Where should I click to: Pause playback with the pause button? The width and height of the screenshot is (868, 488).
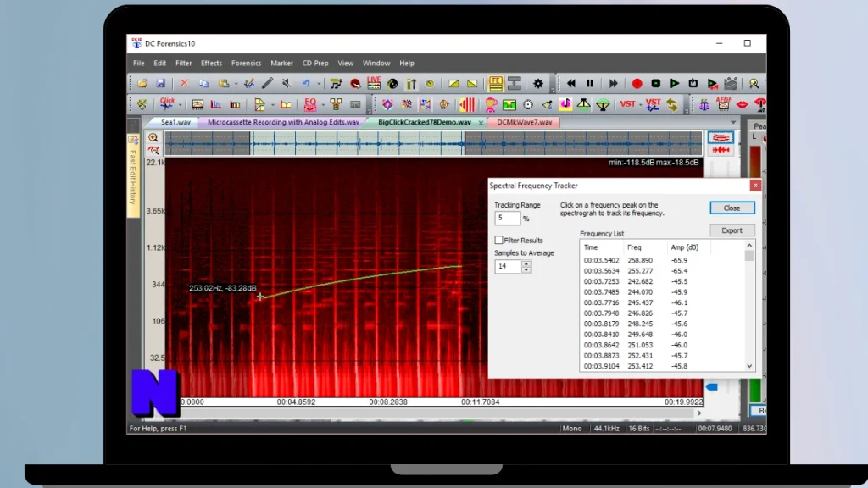[590, 84]
